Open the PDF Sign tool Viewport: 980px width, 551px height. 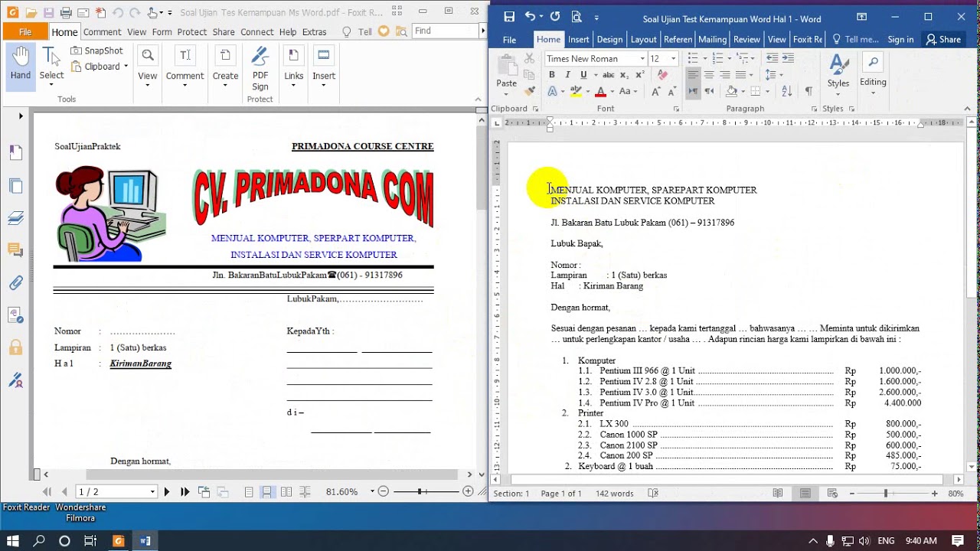pyautogui.click(x=260, y=69)
